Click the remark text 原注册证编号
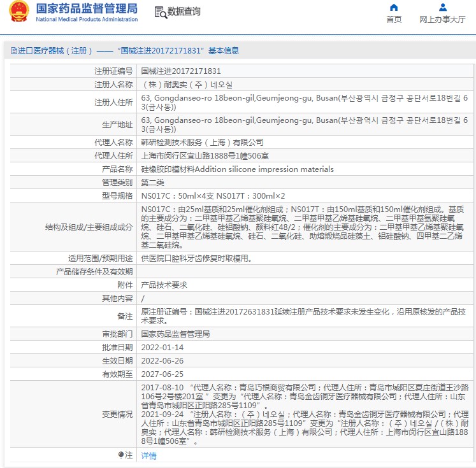476x468 pixels. pyautogui.click(x=303, y=316)
